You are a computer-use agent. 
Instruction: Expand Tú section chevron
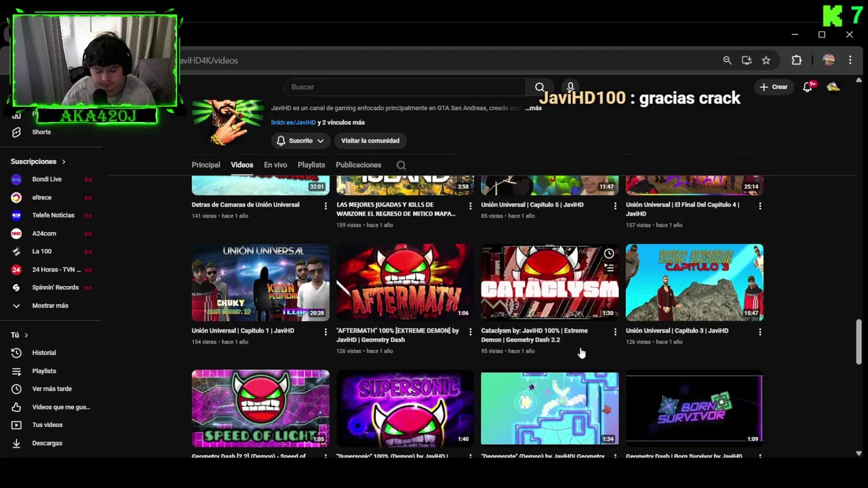[26, 335]
